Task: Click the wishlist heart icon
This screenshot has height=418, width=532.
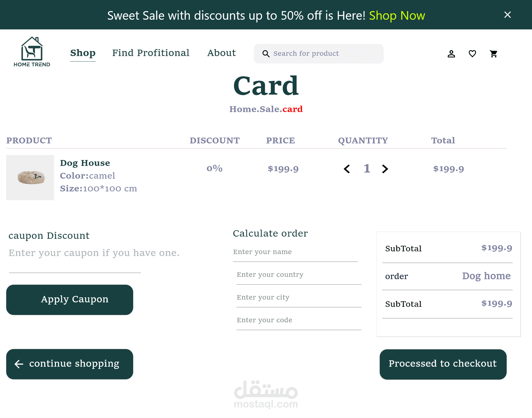Action: (x=472, y=54)
